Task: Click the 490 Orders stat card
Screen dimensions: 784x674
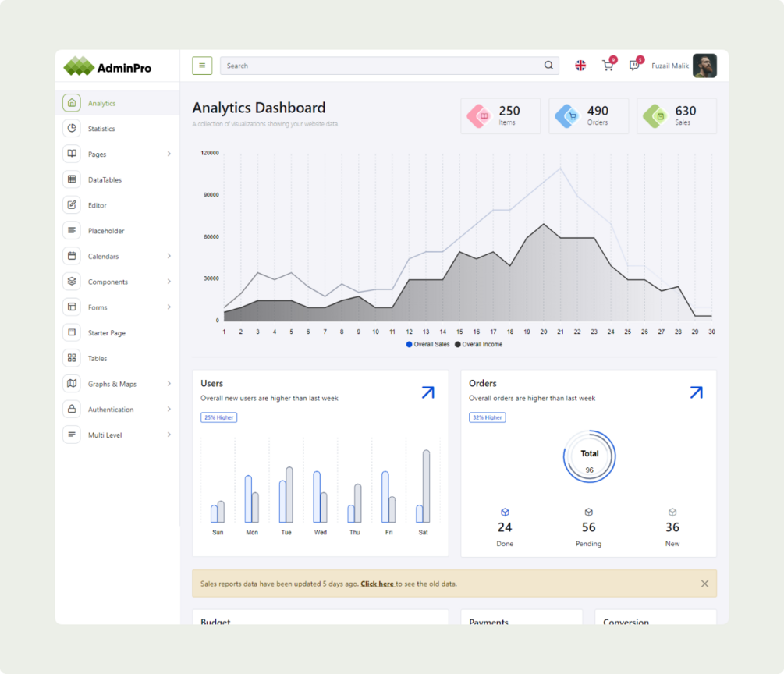Action: point(588,116)
